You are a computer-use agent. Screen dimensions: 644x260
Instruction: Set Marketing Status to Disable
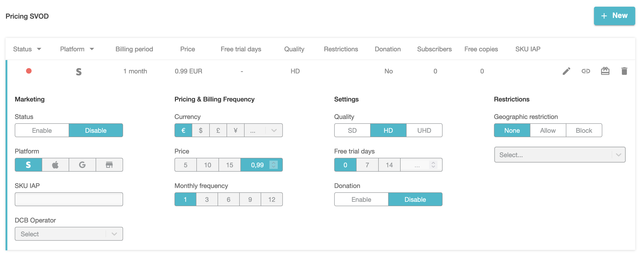click(x=96, y=130)
